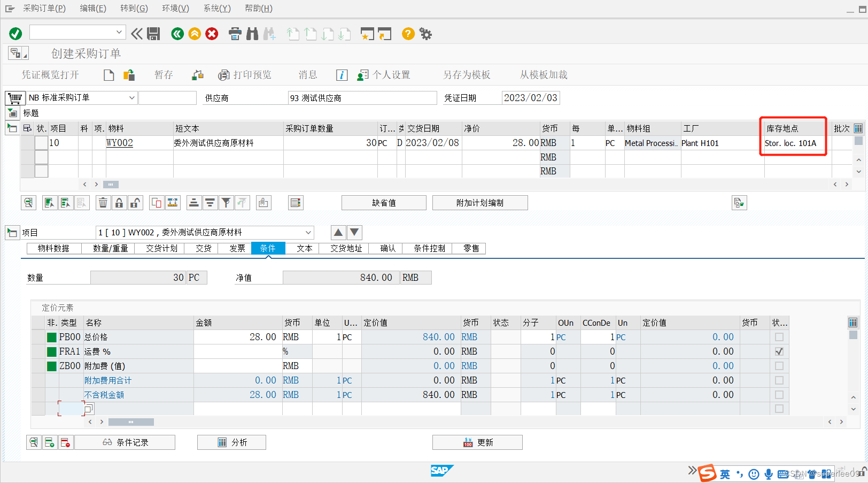This screenshot has width=868, height=483.
Task: Open the 环境(V) menu
Action: pyautogui.click(x=175, y=9)
